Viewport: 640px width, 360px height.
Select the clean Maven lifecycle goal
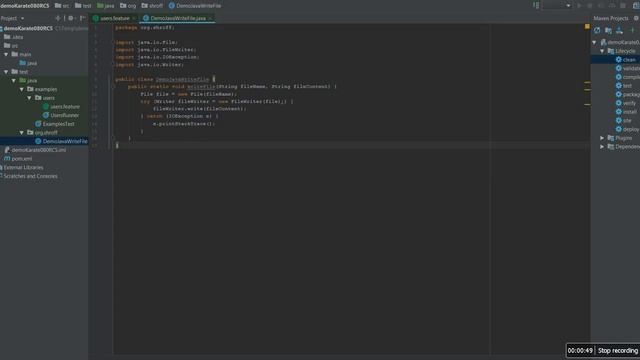pos(629,60)
